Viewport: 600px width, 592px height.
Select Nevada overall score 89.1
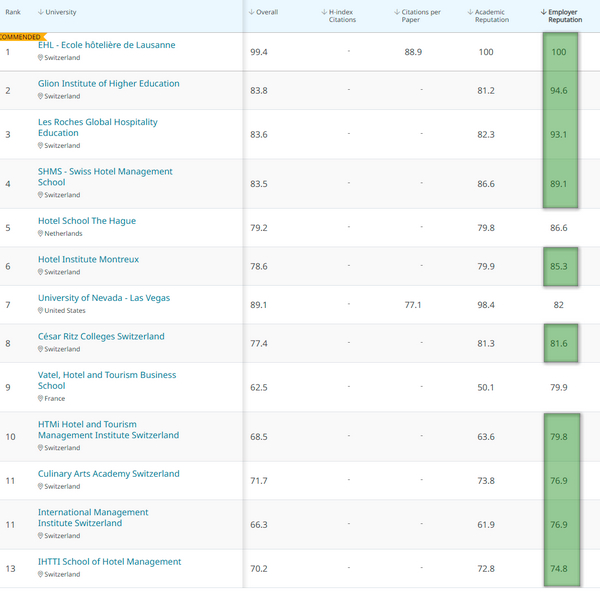pos(259,305)
